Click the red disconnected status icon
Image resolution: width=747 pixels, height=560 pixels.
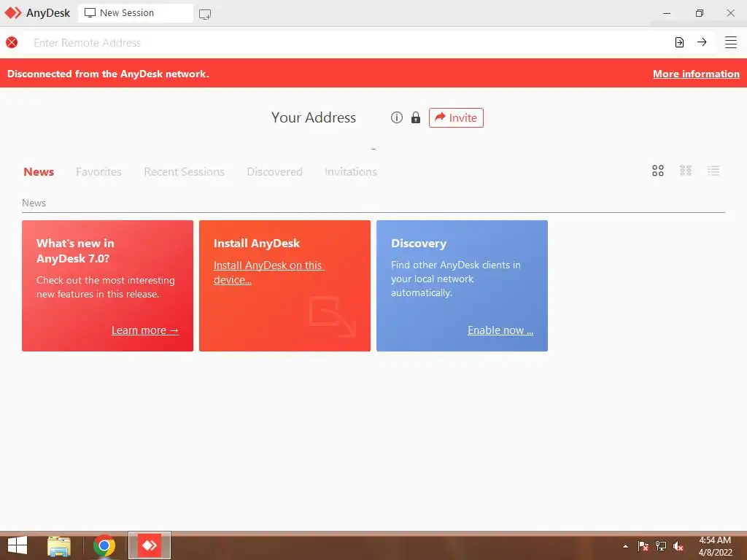pos(12,42)
